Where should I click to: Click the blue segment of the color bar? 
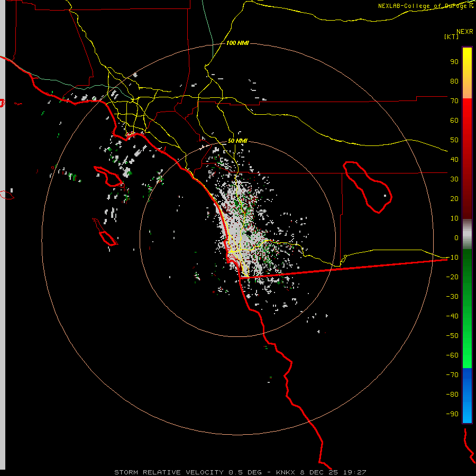click(467, 396)
